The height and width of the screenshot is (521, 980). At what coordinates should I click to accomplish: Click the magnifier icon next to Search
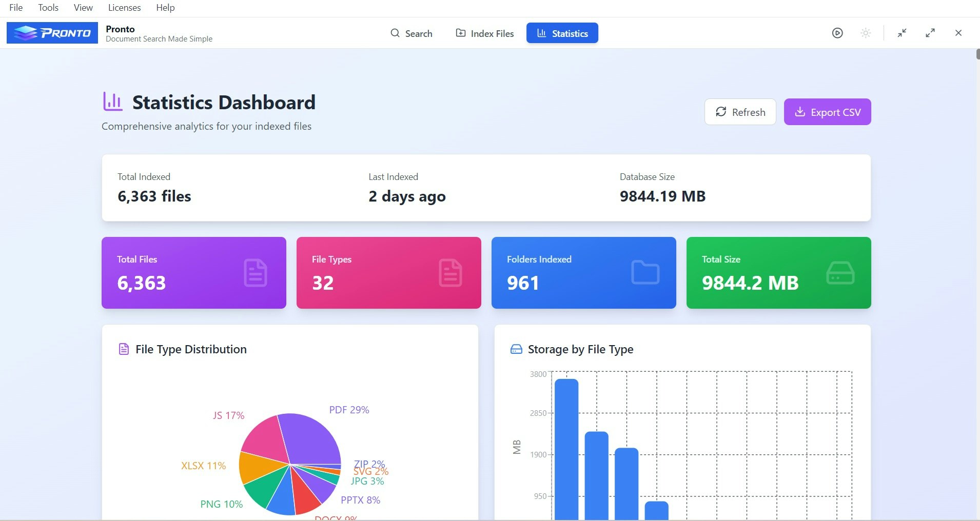395,33
